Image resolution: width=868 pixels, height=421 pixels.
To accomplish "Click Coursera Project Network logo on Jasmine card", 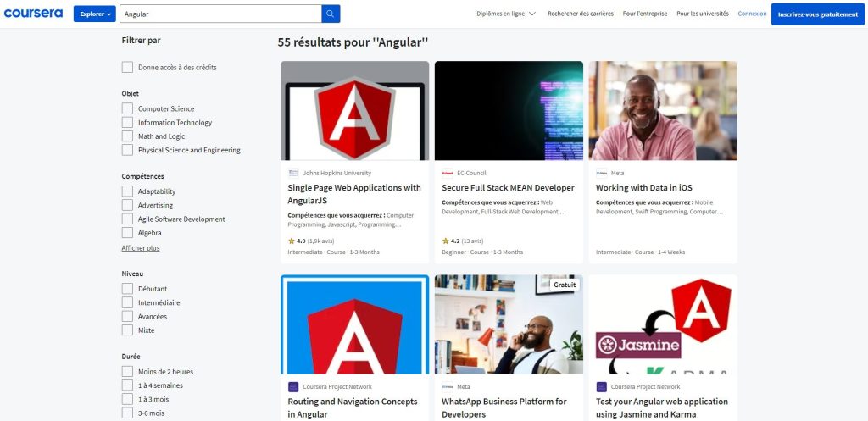I will click(x=601, y=387).
